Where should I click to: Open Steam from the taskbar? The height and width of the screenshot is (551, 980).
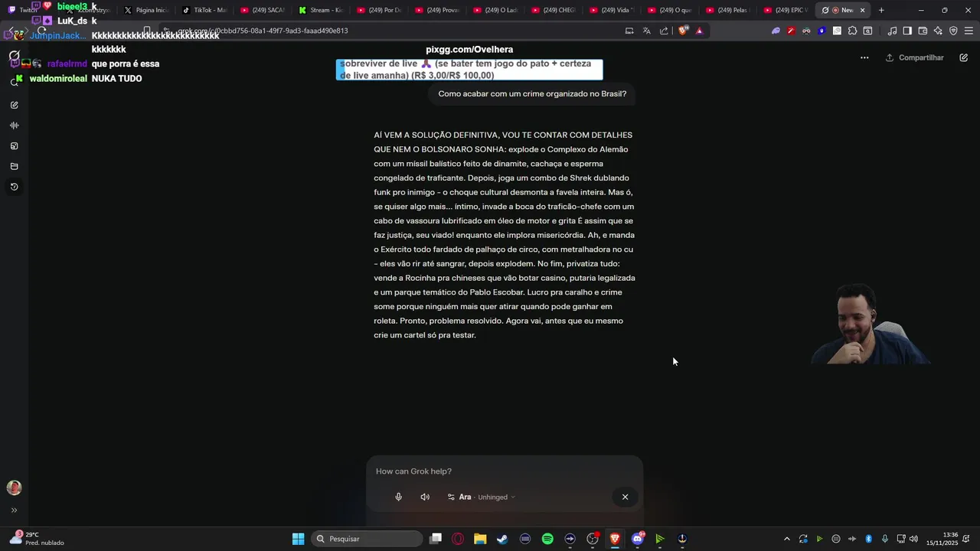point(502,539)
